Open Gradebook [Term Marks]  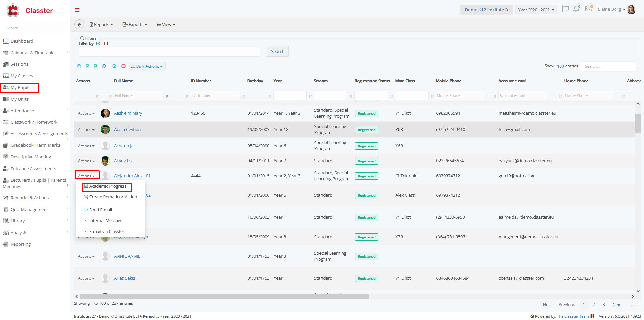click(x=36, y=145)
